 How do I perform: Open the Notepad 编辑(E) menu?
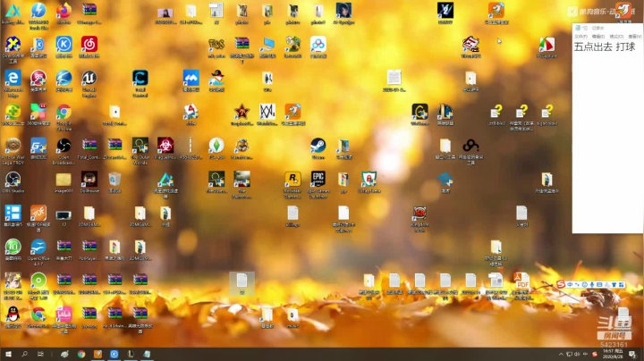click(x=598, y=37)
